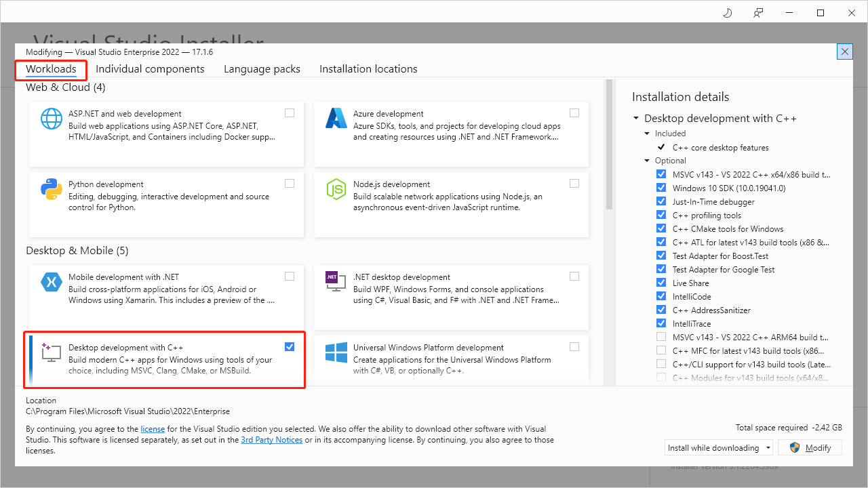Click the Desktop development with C++ icon
The height and width of the screenshot is (488, 868).
52,352
